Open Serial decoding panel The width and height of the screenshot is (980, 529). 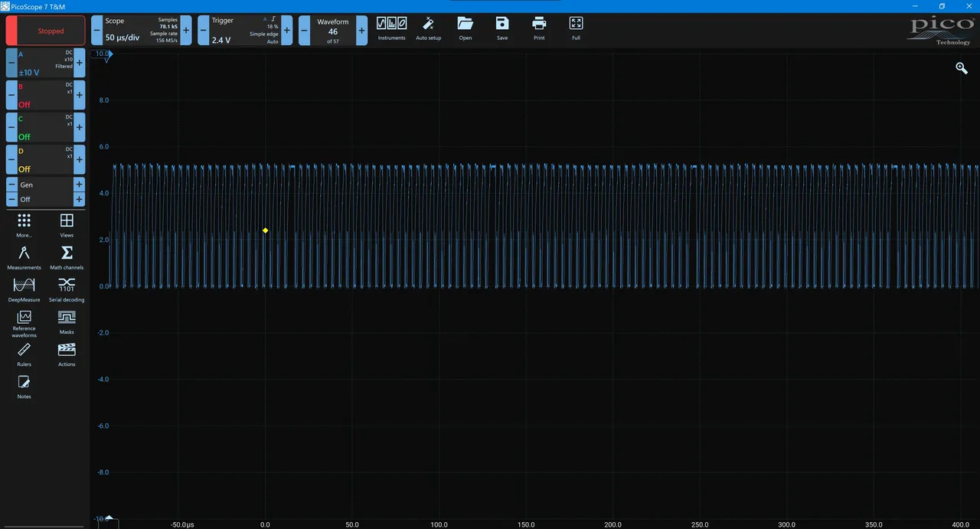click(x=67, y=289)
